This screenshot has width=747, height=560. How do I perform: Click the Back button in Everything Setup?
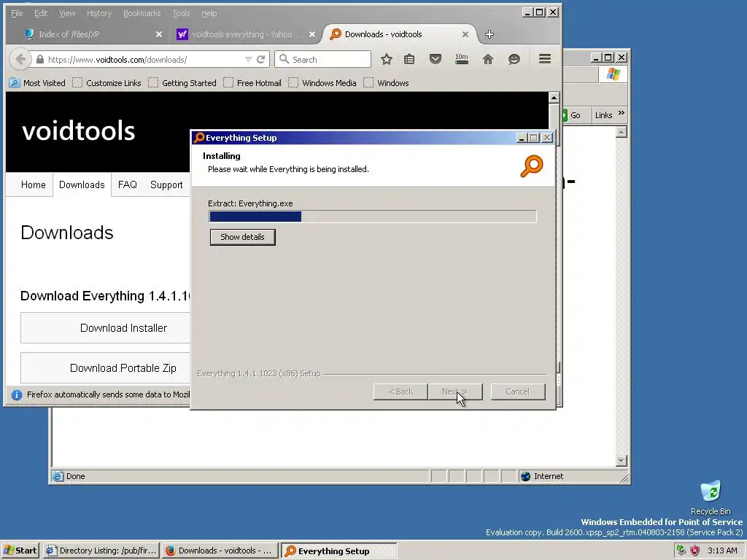click(400, 392)
